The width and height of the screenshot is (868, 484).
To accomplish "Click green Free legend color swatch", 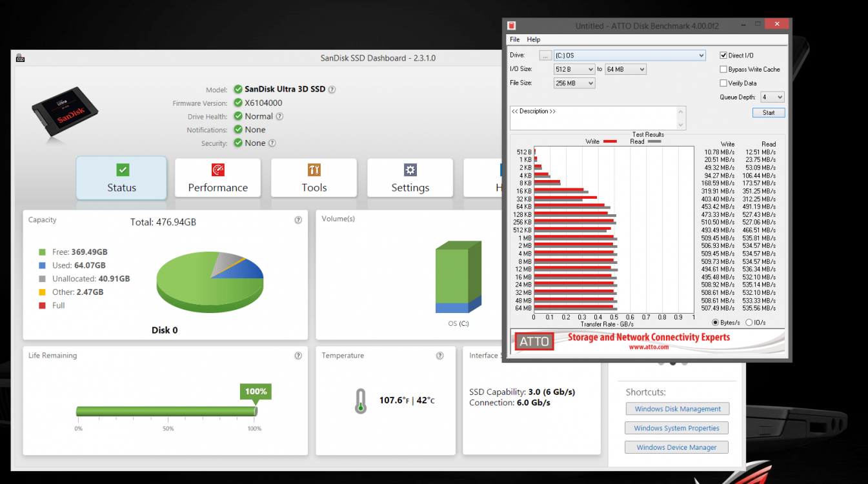I will (42, 252).
